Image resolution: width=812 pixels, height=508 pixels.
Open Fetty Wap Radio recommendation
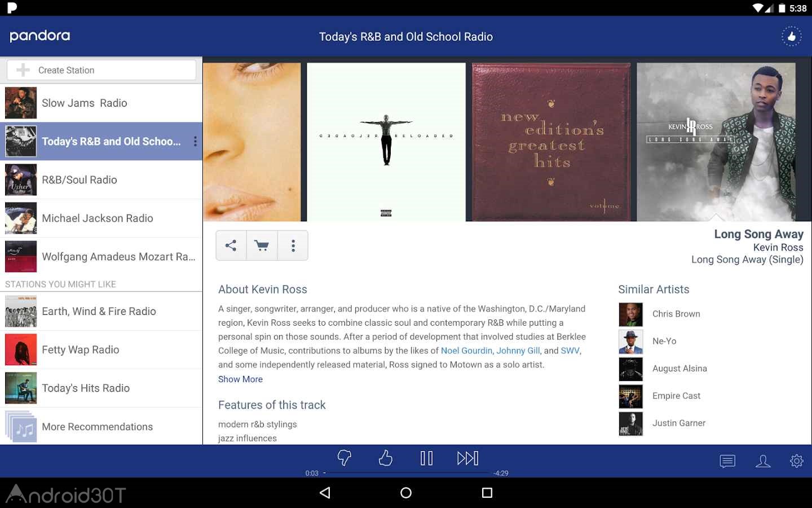pyautogui.click(x=101, y=349)
